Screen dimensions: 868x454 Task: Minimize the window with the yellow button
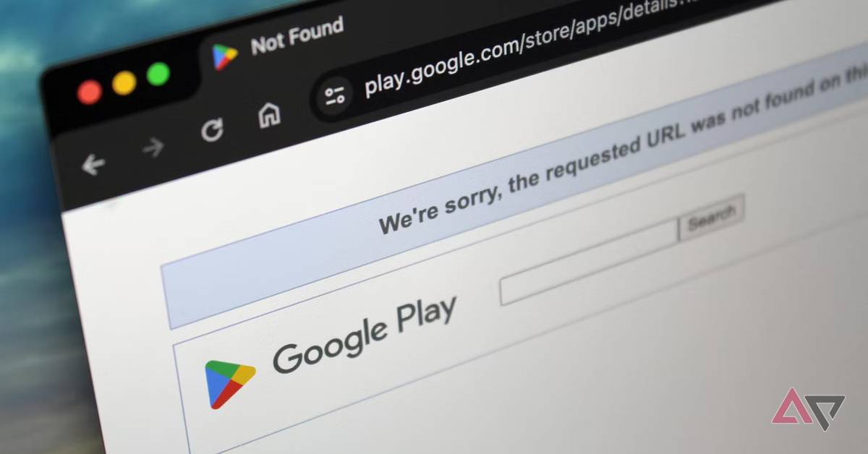tap(124, 82)
